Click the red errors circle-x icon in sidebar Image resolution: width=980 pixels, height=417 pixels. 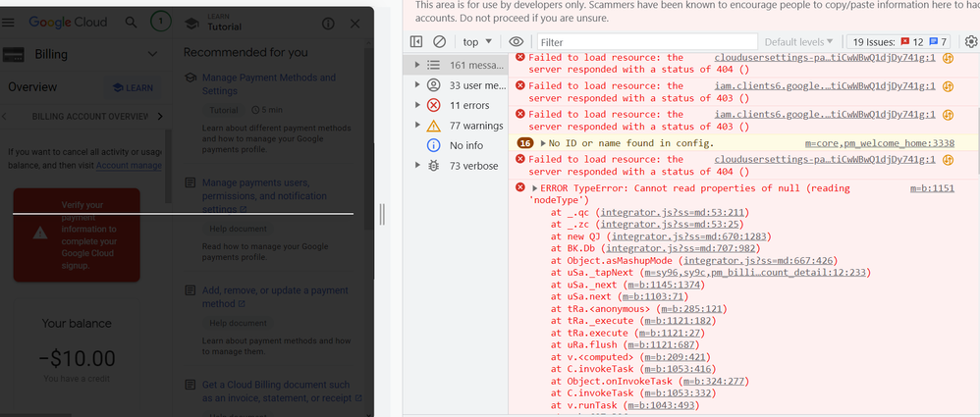pos(434,105)
